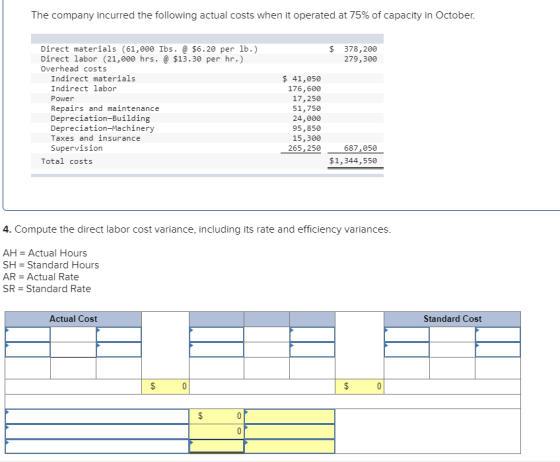560x462 pixels.
Task: Click the direct labor amount 279,300
Action: [360, 59]
